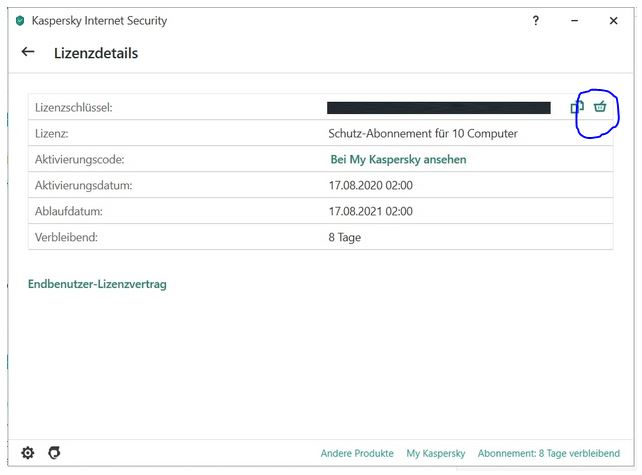
Task: Click 'Abonnement: 8 Tage verbleibend' in footer
Action: click(x=549, y=454)
